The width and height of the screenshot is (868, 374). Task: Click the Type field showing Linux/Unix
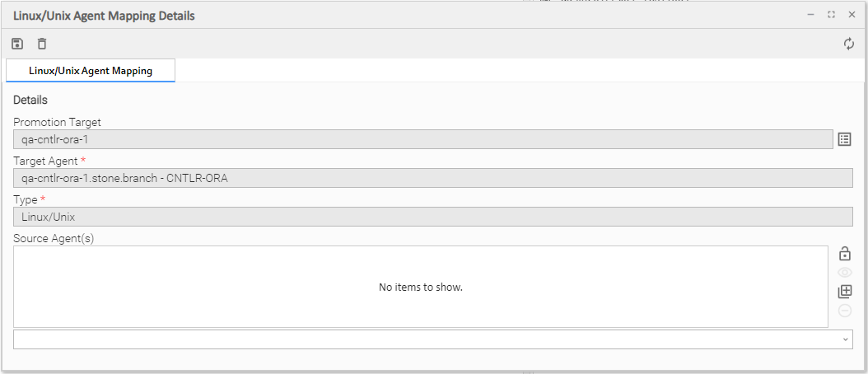(432, 217)
